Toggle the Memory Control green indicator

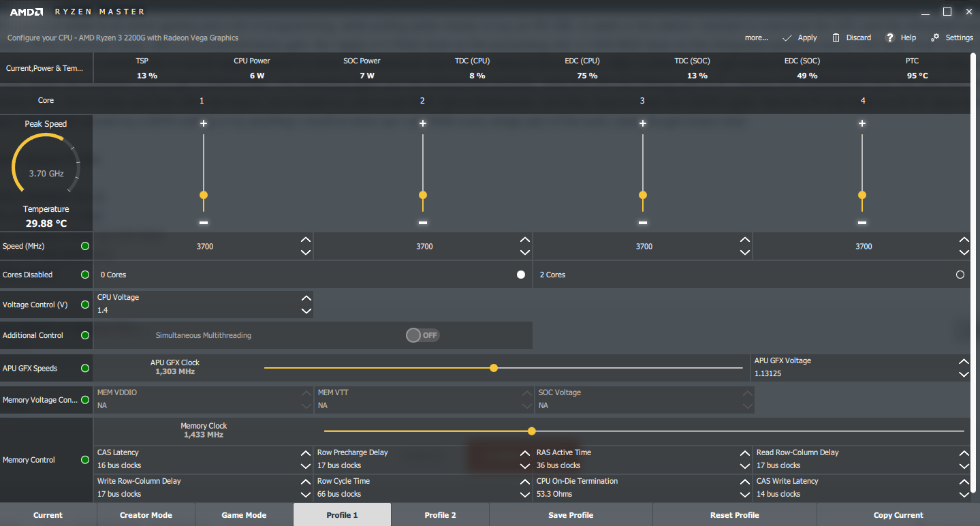pyautogui.click(x=85, y=460)
